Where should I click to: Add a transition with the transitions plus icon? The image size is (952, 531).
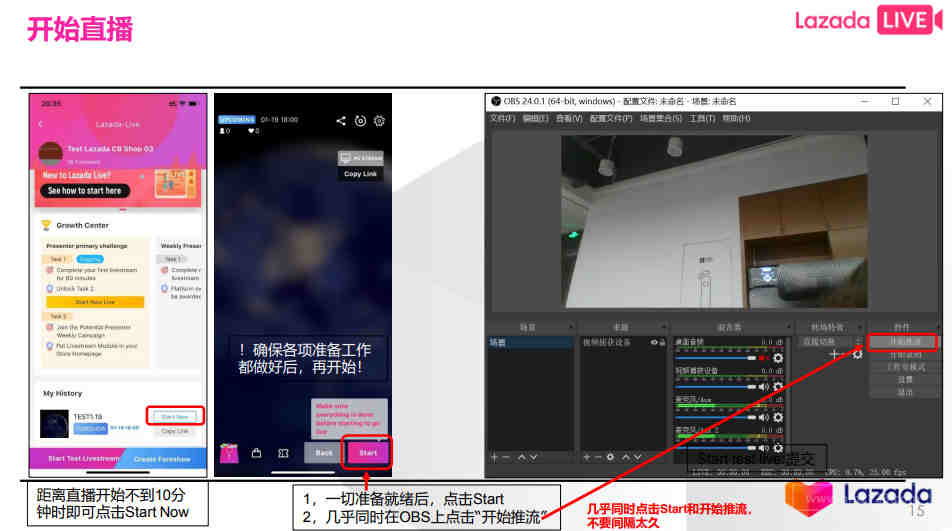pyautogui.click(x=834, y=354)
